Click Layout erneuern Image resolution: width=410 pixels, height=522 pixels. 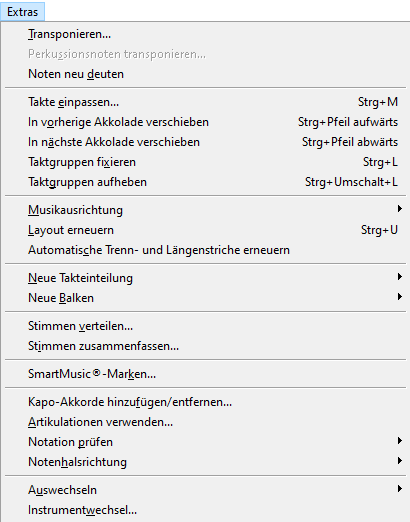pyautogui.click(x=205, y=230)
